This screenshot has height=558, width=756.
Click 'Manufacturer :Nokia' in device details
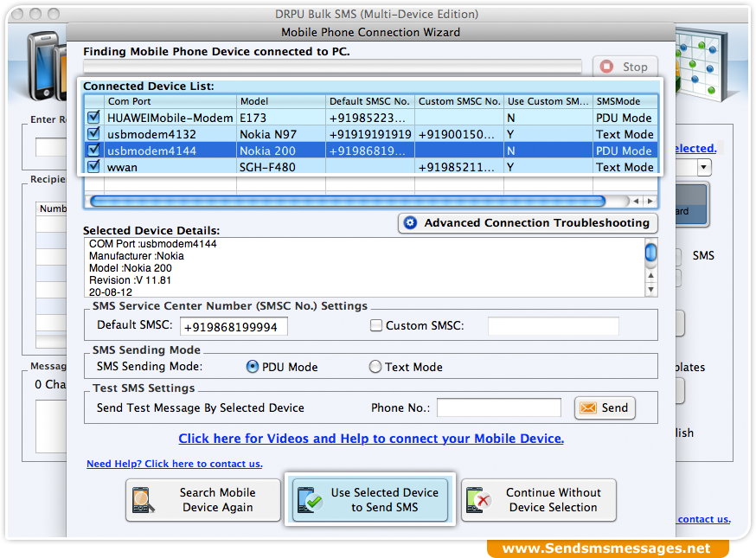tap(137, 256)
